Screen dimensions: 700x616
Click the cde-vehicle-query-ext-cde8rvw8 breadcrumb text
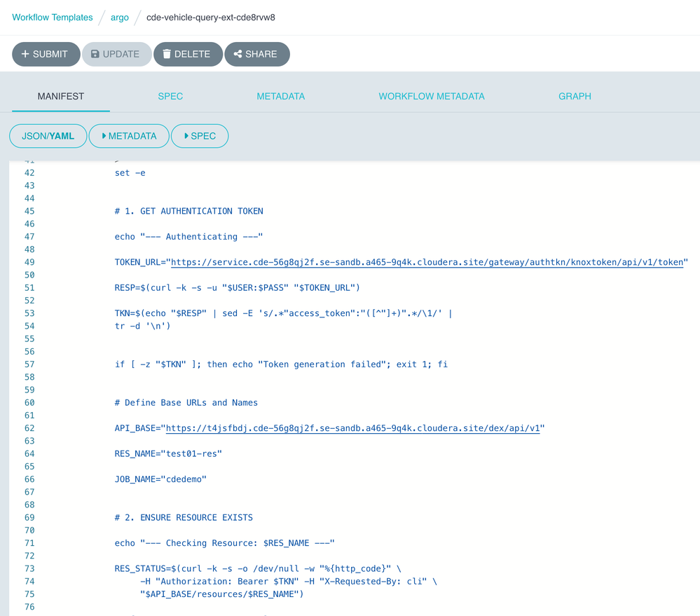coord(211,18)
